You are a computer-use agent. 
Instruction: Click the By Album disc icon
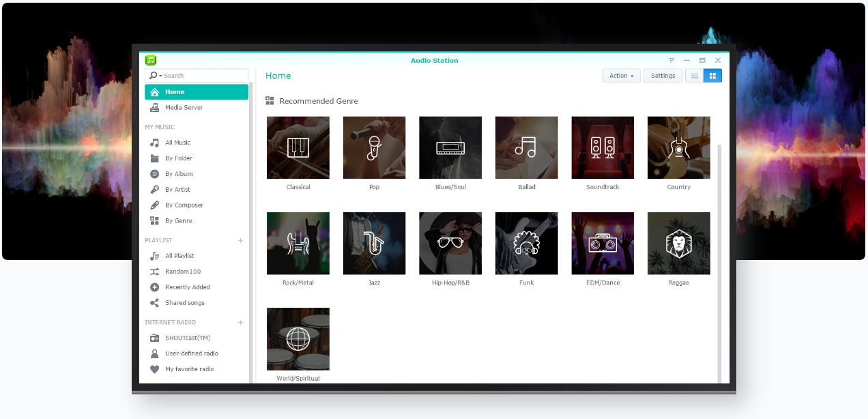[x=154, y=174]
